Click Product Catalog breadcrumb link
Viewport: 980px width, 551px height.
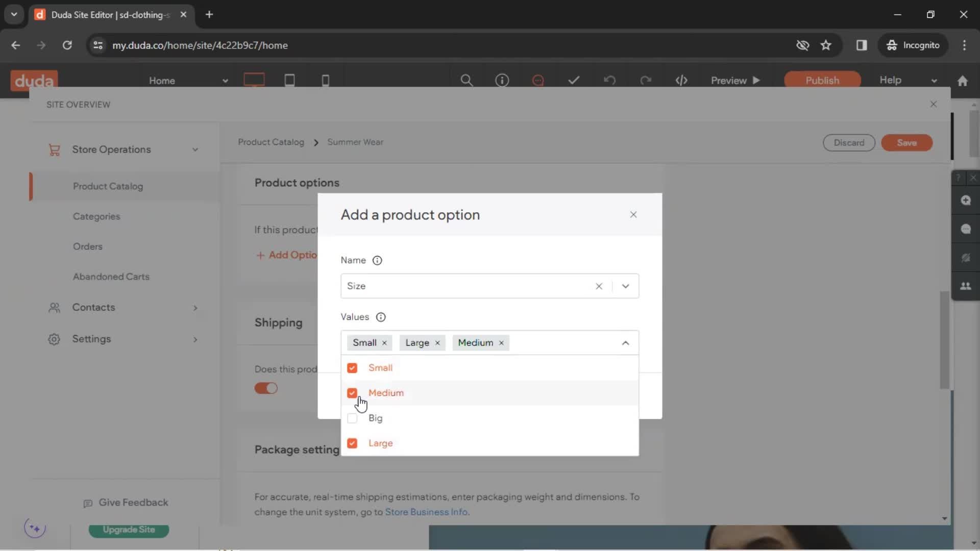[x=271, y=142]
